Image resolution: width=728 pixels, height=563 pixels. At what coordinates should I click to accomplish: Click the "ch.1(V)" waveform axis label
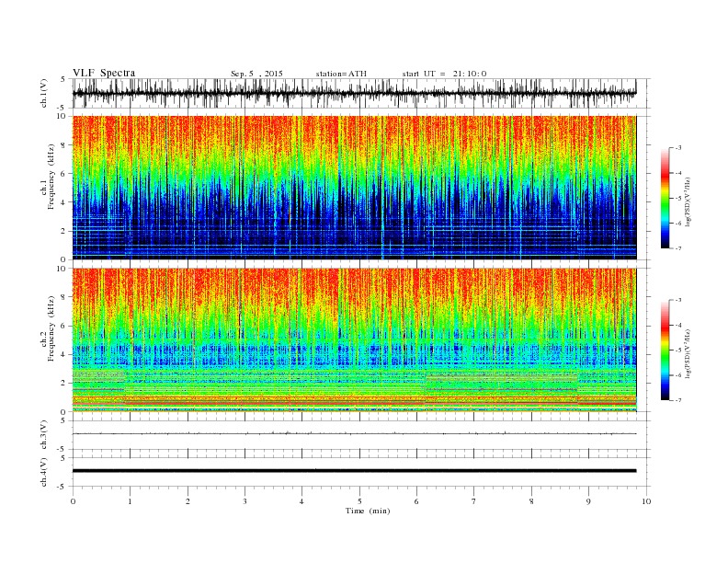(44, 94)
